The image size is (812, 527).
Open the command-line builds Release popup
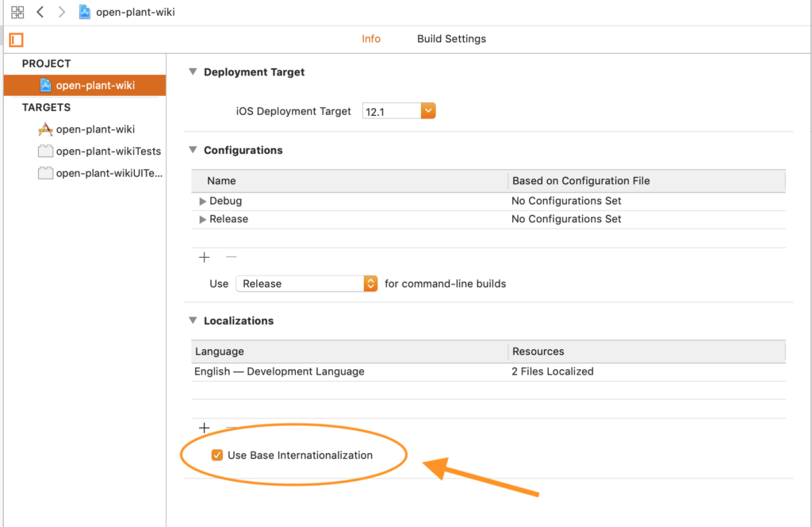(x=307, y=283)
